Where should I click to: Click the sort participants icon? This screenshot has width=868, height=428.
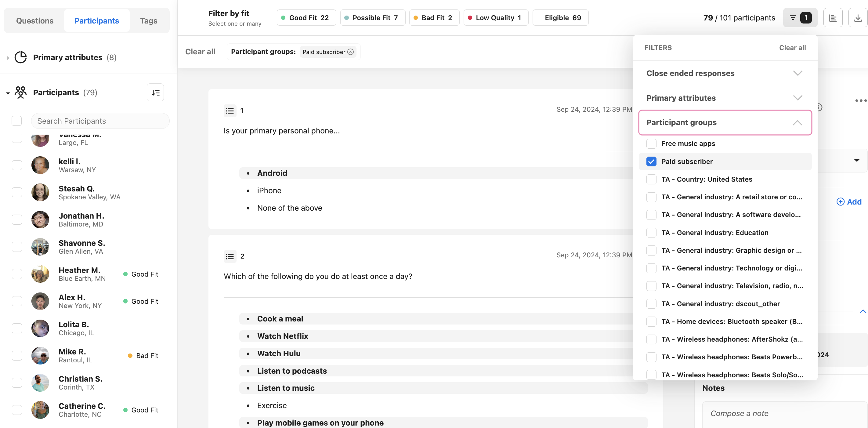click(x=155, y=92)
